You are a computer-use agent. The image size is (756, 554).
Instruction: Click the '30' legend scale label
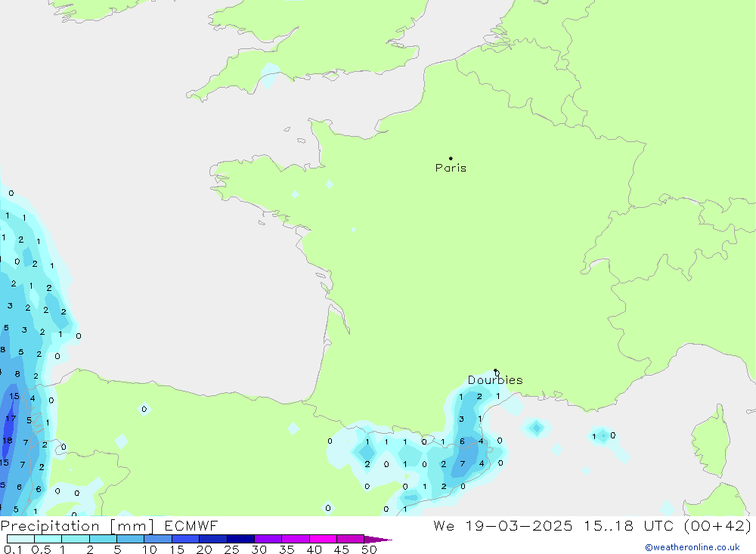(259, 549)
